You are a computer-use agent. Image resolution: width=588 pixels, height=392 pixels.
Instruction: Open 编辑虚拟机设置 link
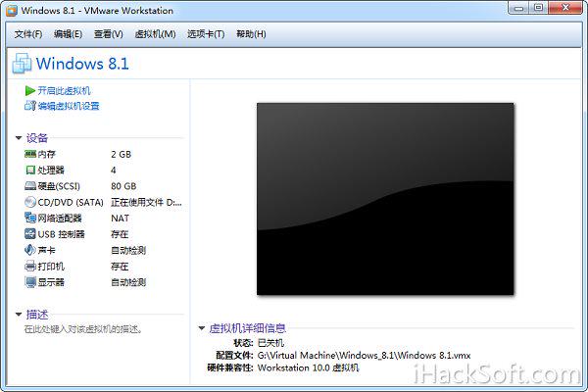pyautogui.click(x=69, y=106)
